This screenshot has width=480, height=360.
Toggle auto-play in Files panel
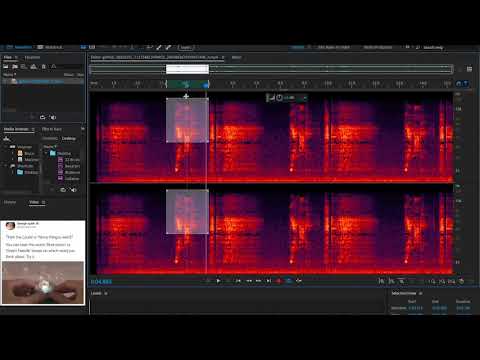coord(53,117)
